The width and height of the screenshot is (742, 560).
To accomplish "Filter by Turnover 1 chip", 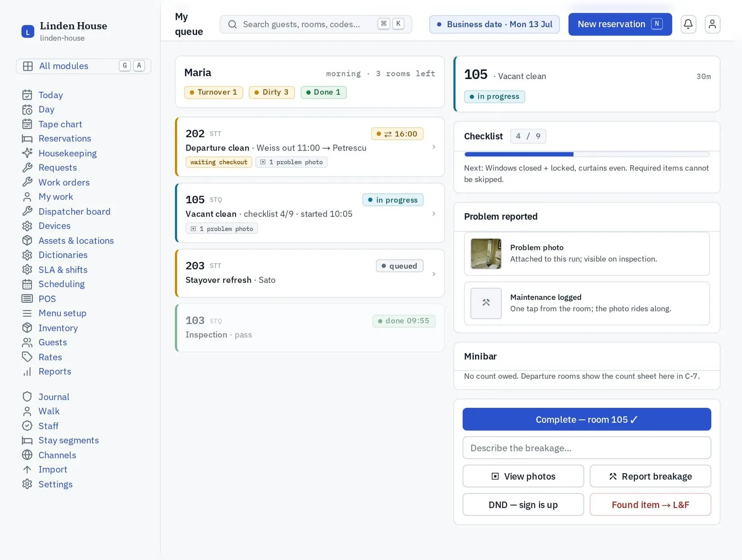I will click(x=213, y=92).
